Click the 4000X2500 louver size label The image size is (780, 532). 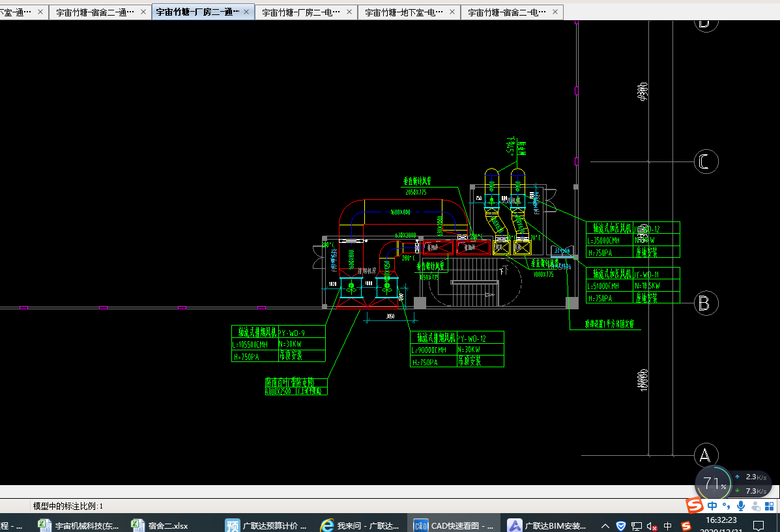click(279, 391)
